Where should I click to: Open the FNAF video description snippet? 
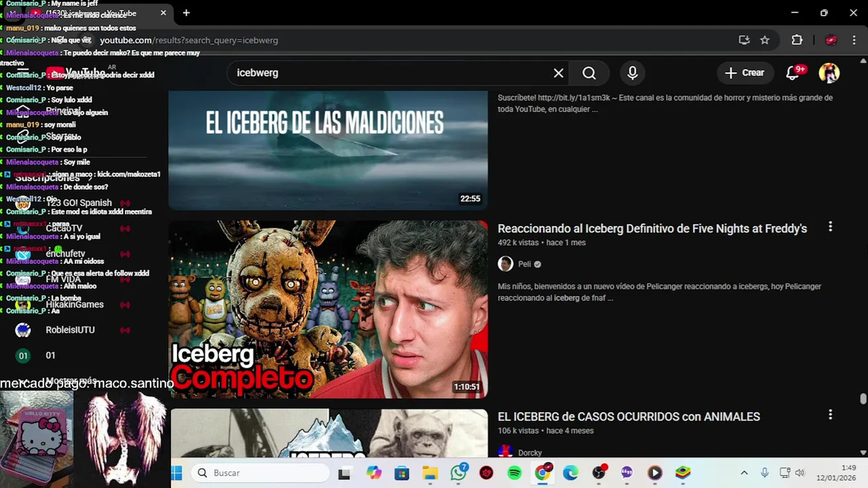659,292
